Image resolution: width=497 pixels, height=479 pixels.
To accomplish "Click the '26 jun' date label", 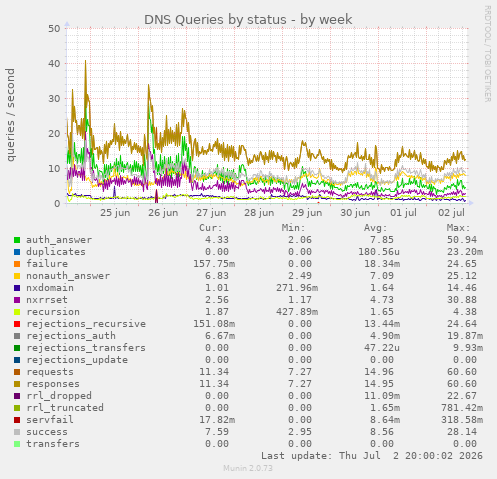I will point(163,213).
